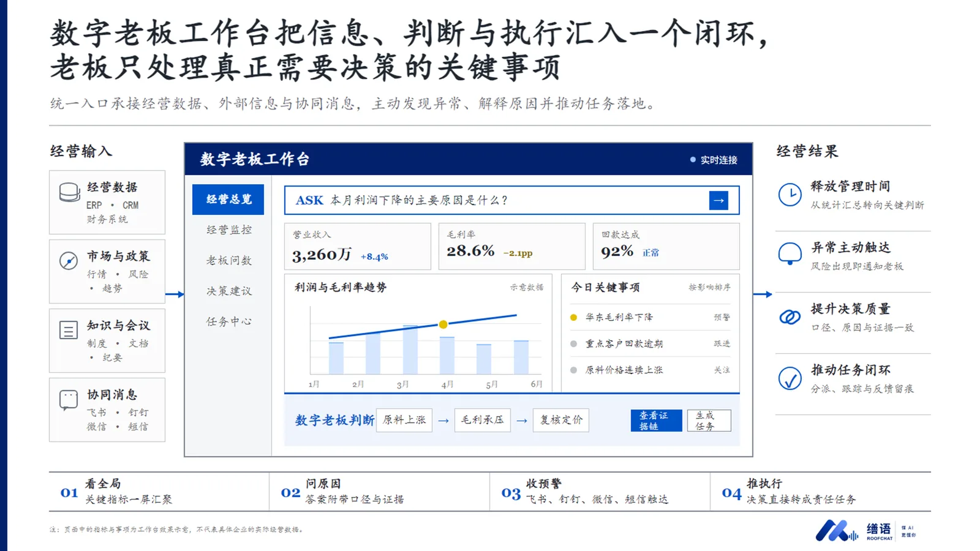Select the 原料价格连续上涨 row

click(650, 370)
